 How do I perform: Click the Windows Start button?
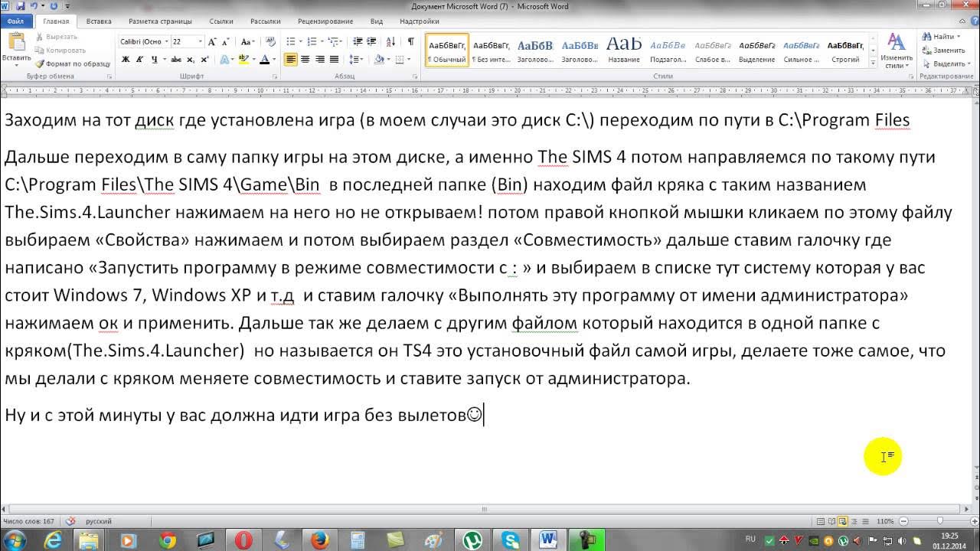(x=15, y=540)
